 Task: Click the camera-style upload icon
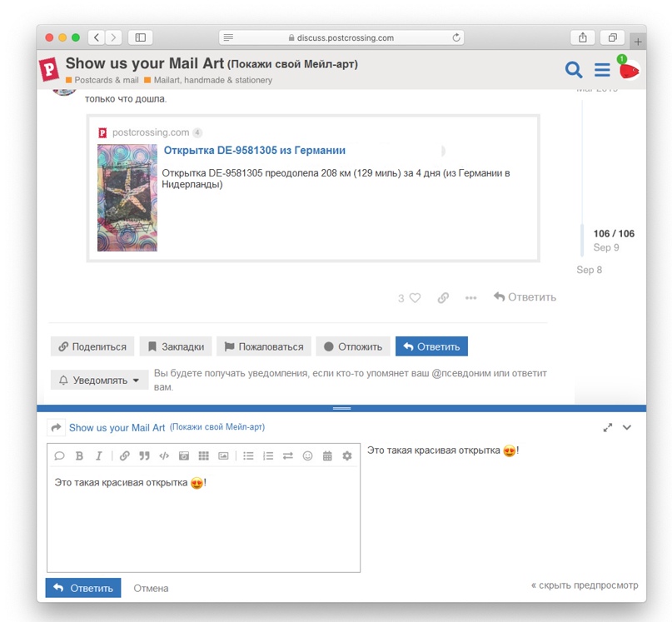(x=184, y=455)
